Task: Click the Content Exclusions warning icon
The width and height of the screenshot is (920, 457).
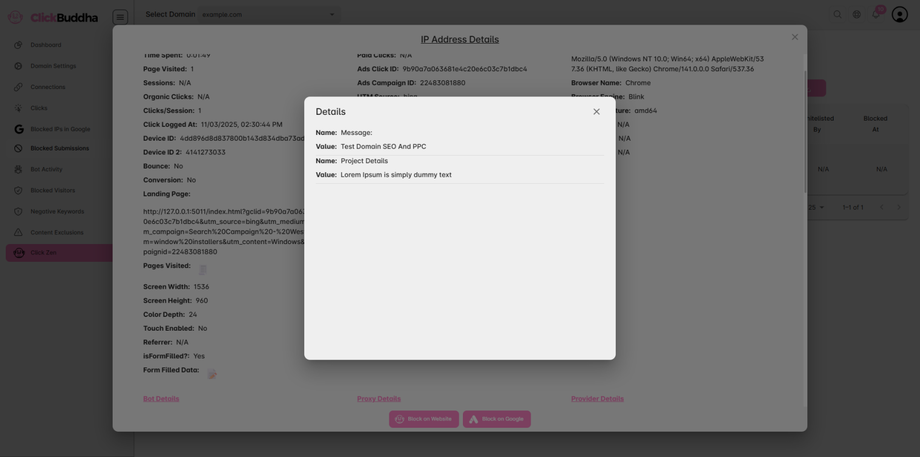Action: [18, 232]
